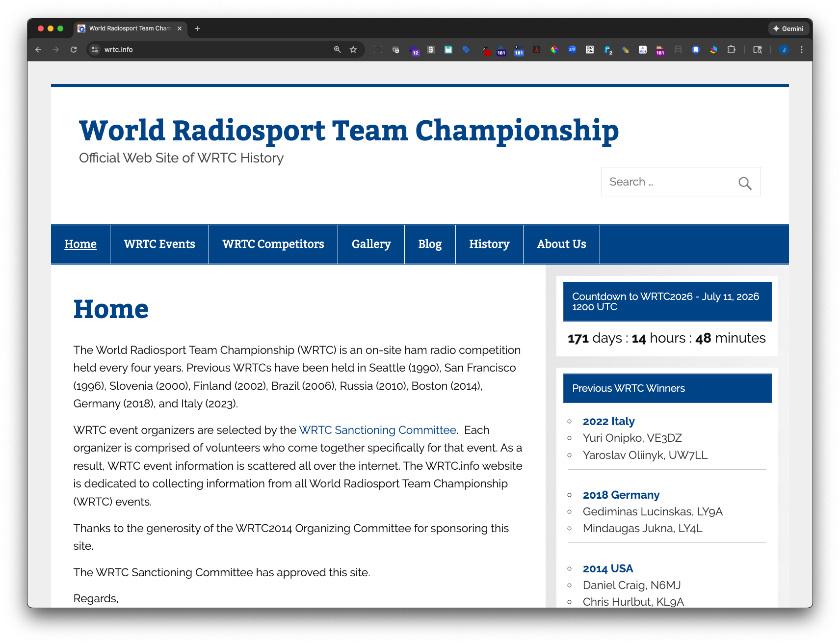
Task: Navigate back with the browser back arrow
Action: [x=38, y=49]
